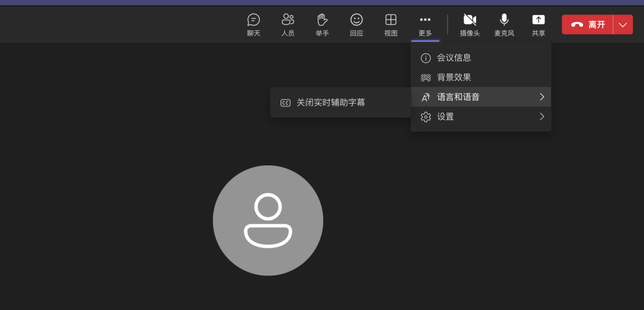
Task: Click the CC captions icon
Action: [x=286, y=103]
